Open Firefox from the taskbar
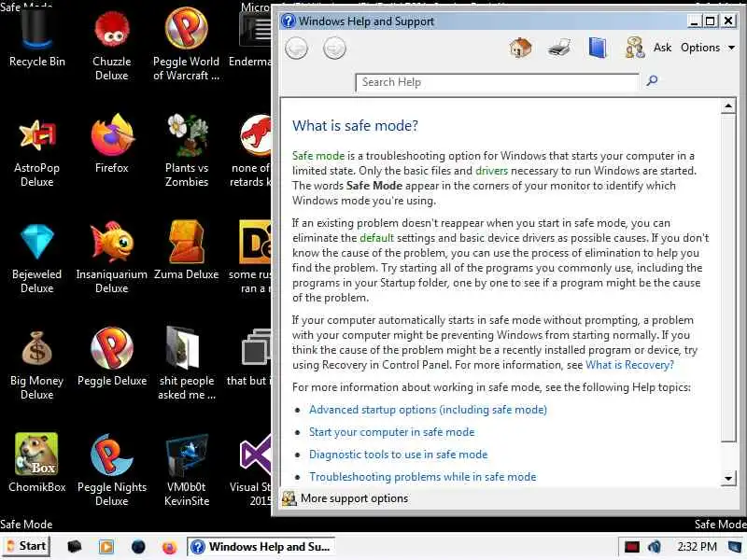 [170, 547]
